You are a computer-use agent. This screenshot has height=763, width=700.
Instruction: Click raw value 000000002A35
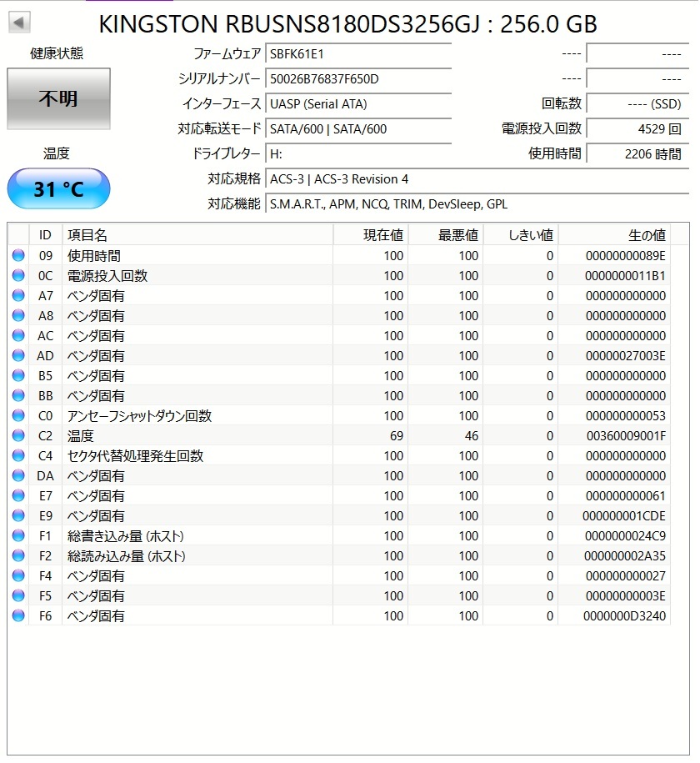625,555
